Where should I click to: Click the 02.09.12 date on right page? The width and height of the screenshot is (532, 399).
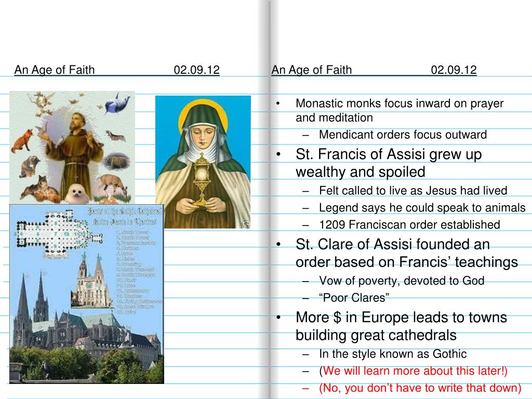click(453, 70)
